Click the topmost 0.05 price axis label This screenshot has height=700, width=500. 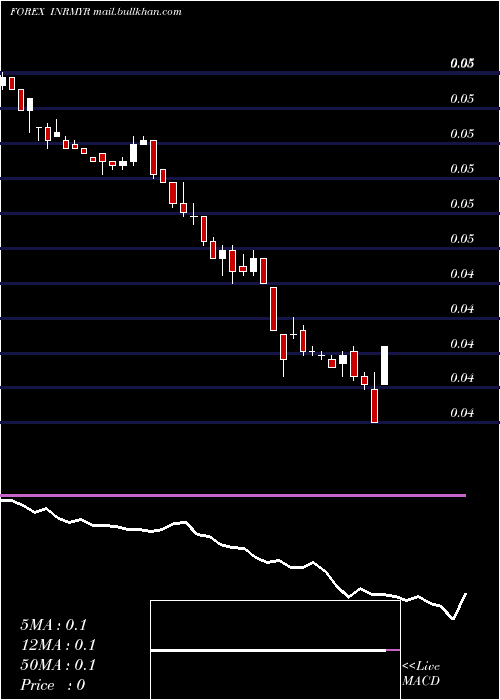(462, 63)
